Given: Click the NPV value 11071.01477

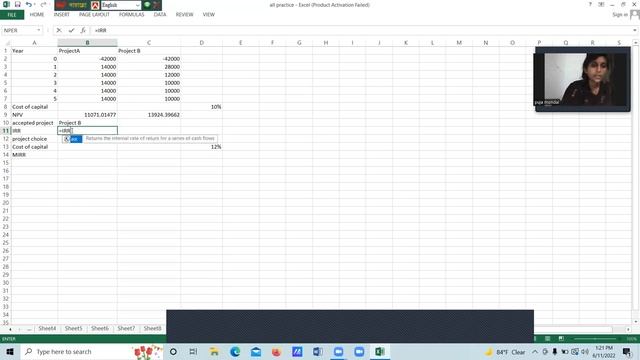Looking at the screenshot, I should pos(87,115).
